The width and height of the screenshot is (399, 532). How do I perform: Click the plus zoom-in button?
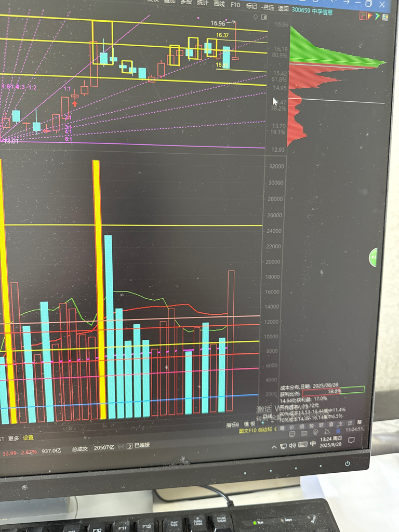262,422
